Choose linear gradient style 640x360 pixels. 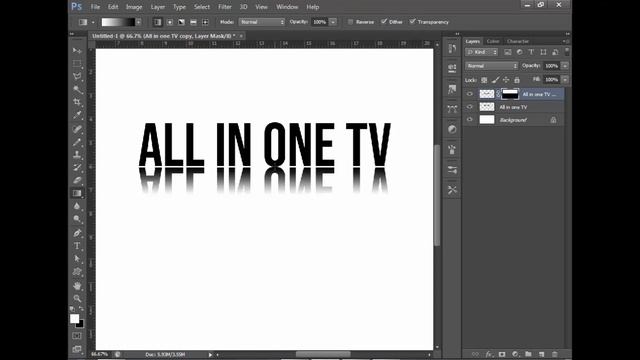(158, 22)
